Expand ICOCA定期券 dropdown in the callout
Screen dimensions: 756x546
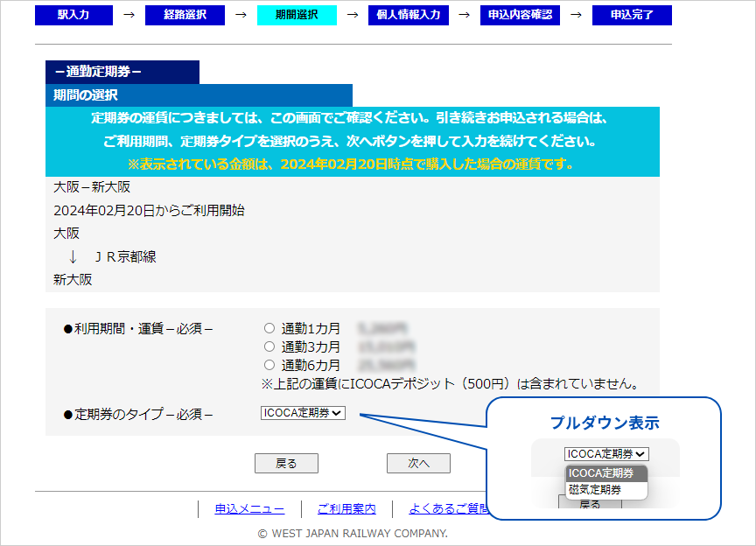point(606,453)
